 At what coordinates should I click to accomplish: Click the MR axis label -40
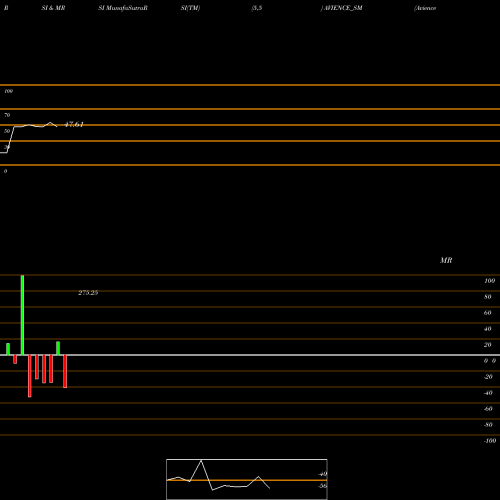pos(488,393)
